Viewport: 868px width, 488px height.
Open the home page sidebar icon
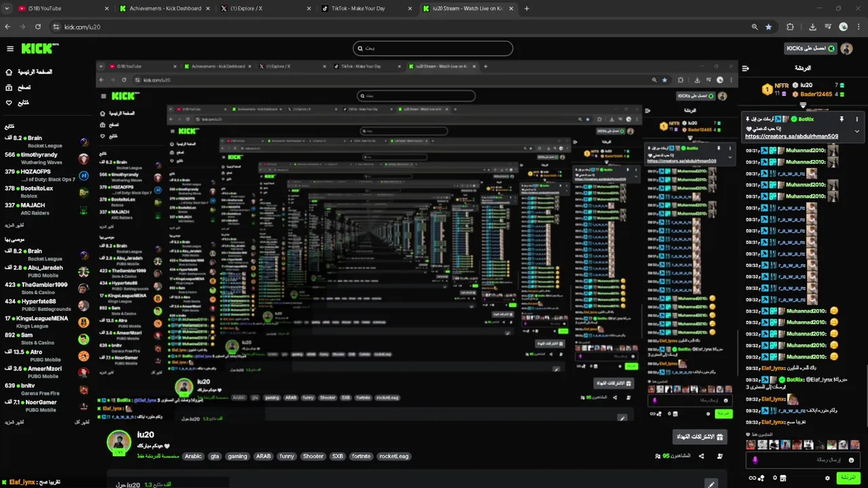point(9,72)
